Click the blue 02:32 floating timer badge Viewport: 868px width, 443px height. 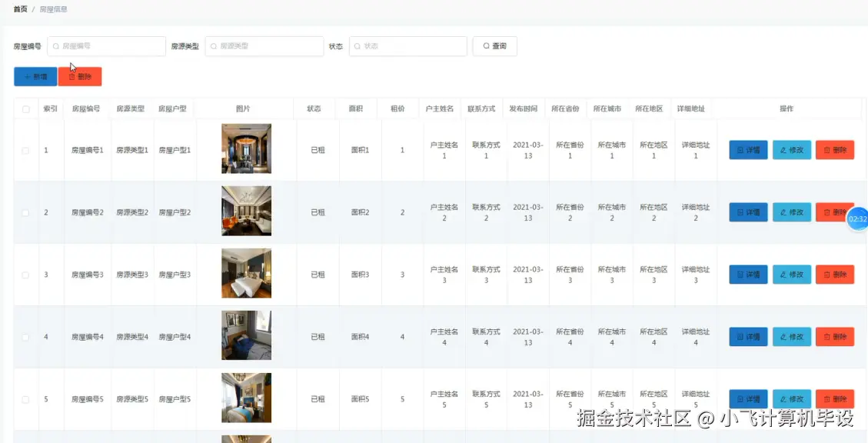pos(856,218)
